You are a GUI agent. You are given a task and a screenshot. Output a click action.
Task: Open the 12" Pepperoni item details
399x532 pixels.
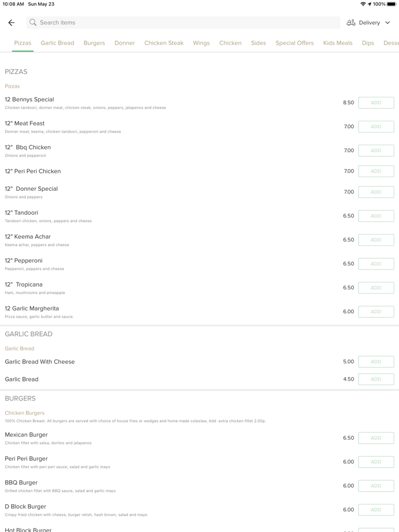click(x=24, y=261)
